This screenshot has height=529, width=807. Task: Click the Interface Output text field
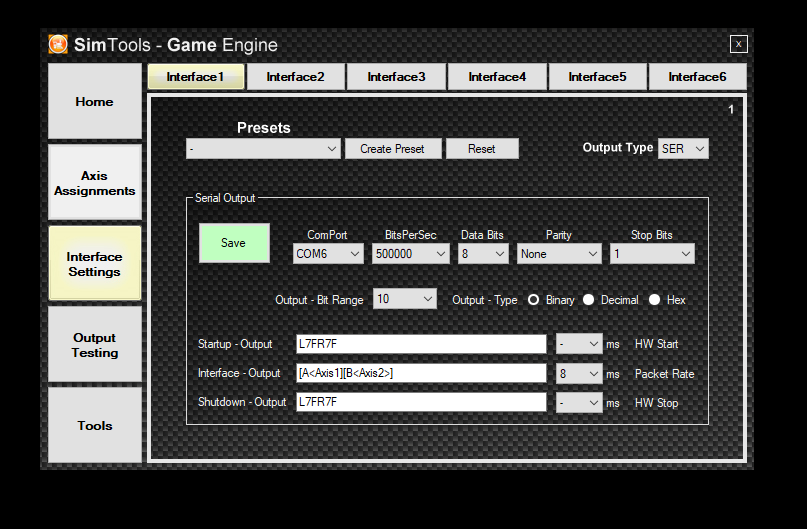click(421, 373)
